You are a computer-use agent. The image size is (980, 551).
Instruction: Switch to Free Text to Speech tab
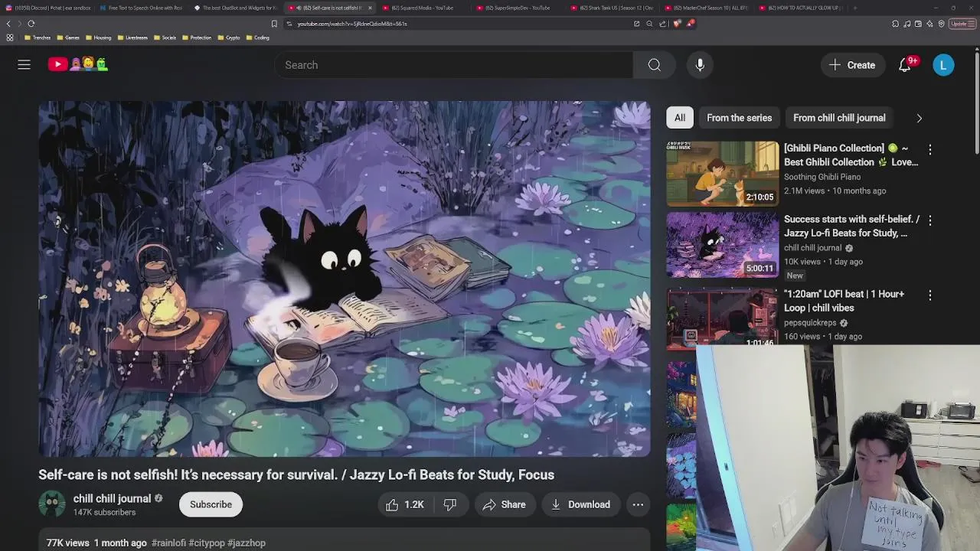142,8
